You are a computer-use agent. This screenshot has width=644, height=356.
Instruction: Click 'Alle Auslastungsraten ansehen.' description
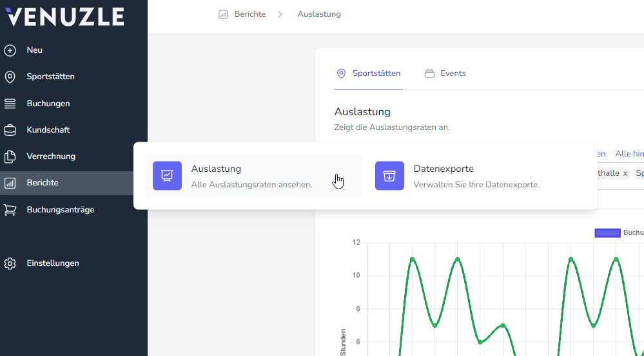(251, 185)
